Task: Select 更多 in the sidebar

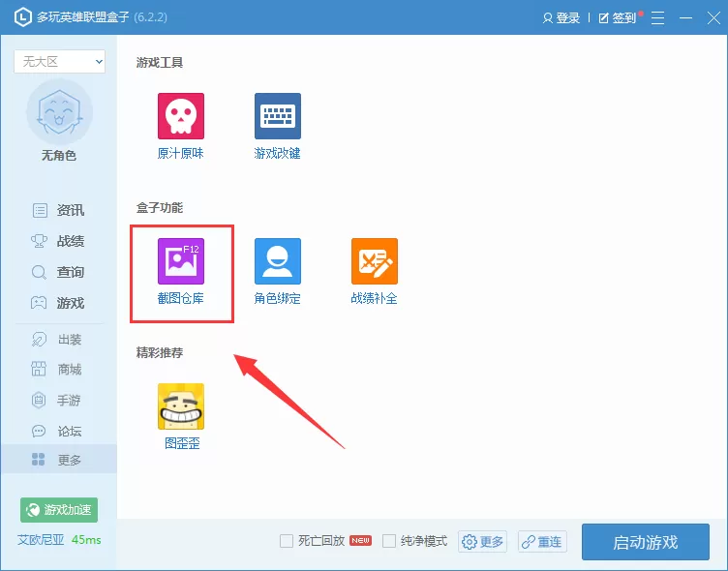Action: 58,459
